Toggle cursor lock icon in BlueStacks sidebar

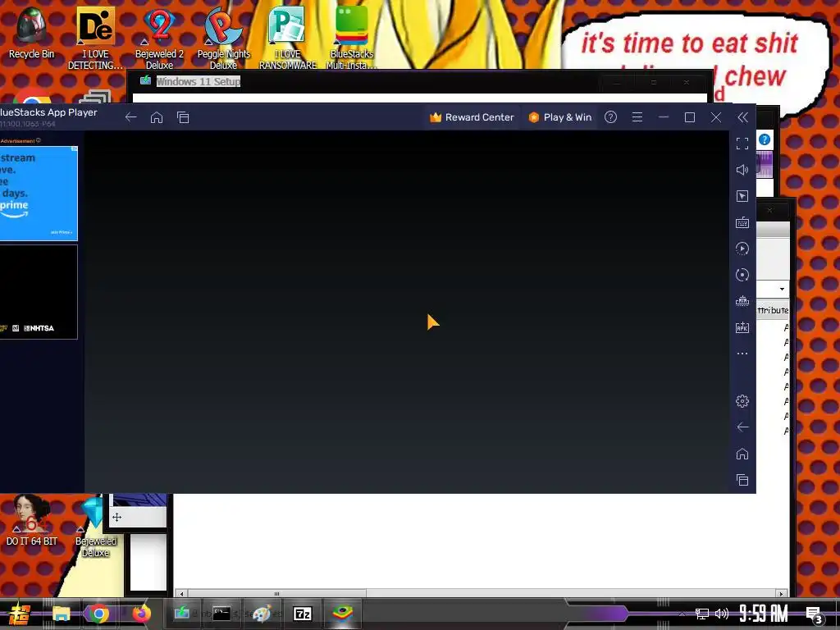pyautogui.click(x=742, y=196)
